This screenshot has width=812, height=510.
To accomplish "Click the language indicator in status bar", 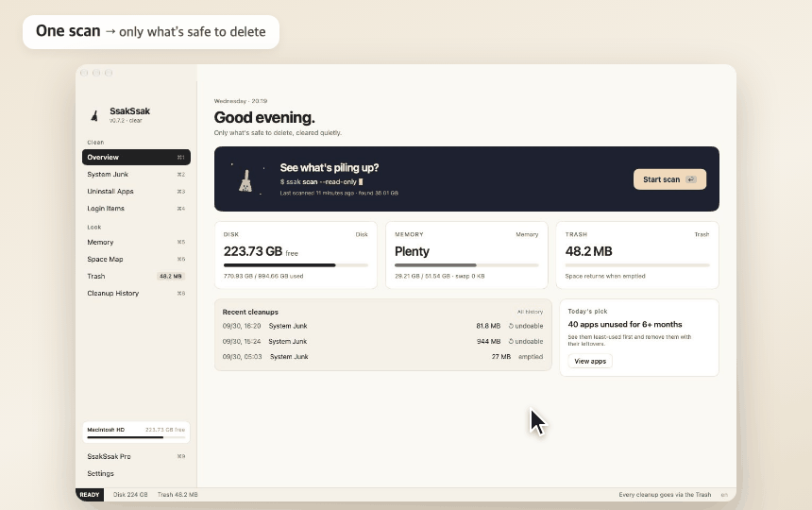I will point(724,495).
